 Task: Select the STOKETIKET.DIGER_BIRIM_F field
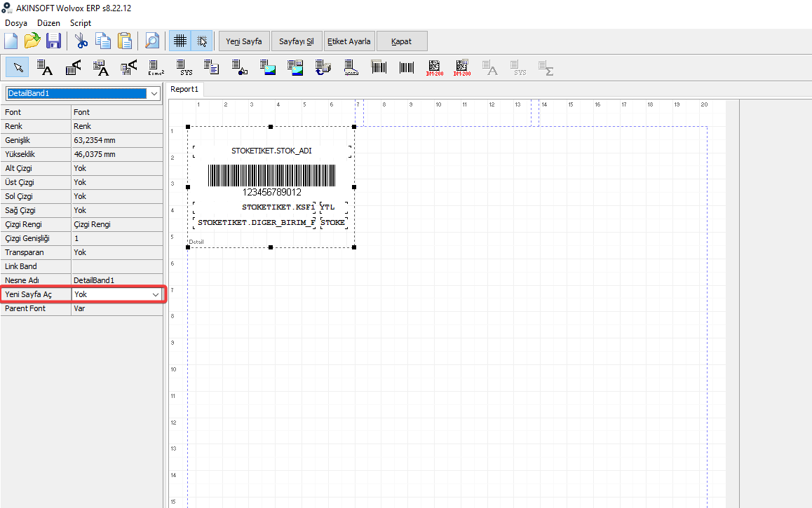pos(254,223)
